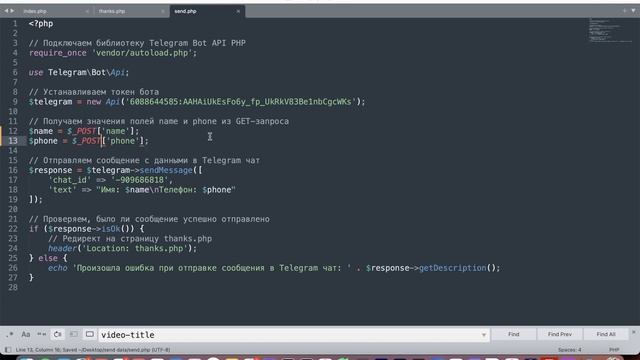
Task: Click line number 28 in gutter
Action: [x=13, y=287]
